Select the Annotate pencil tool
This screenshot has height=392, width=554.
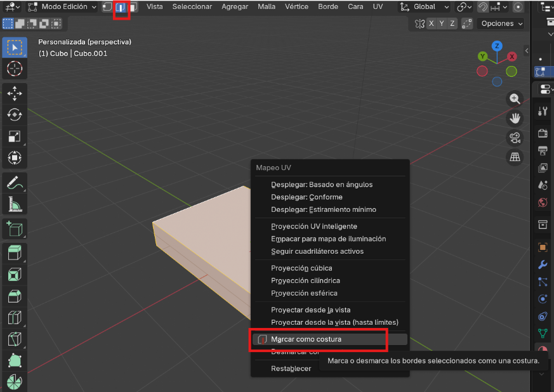(x=15, y=183)
